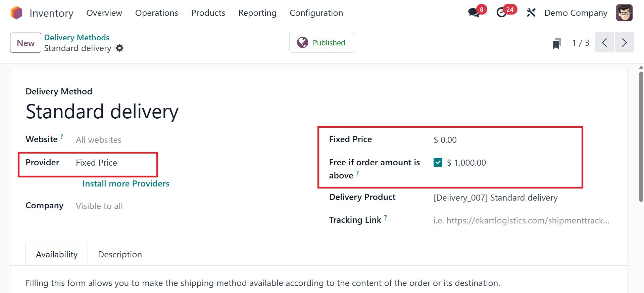
Task: Open the activities clock icon
Action: pos(502,13)
